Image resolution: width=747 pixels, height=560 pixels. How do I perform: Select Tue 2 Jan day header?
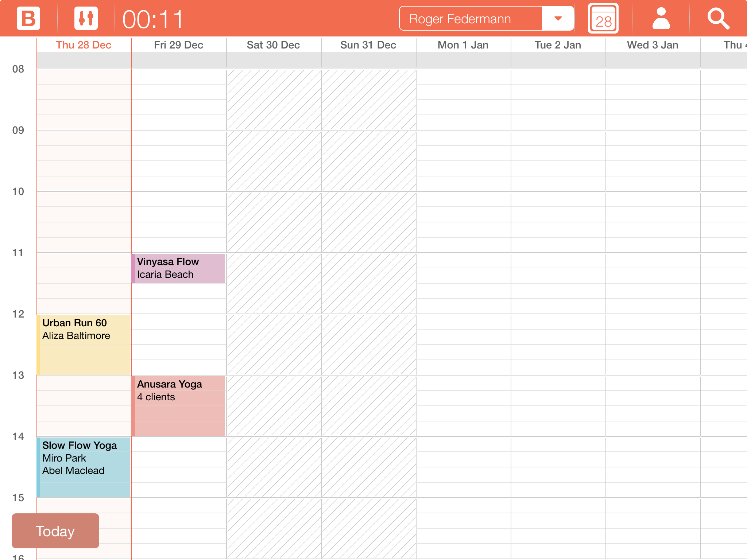[558, 45]
